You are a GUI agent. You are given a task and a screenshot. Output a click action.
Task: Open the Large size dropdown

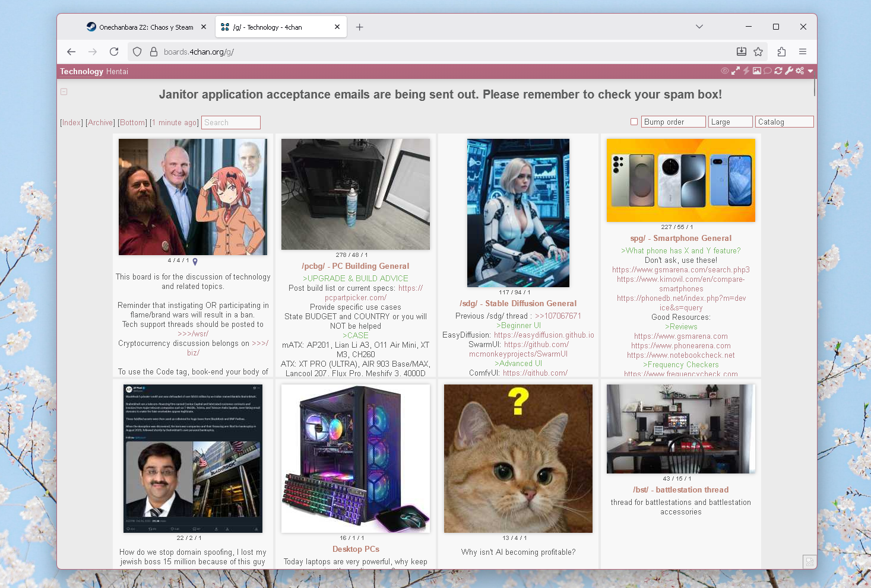pos(730,122)
